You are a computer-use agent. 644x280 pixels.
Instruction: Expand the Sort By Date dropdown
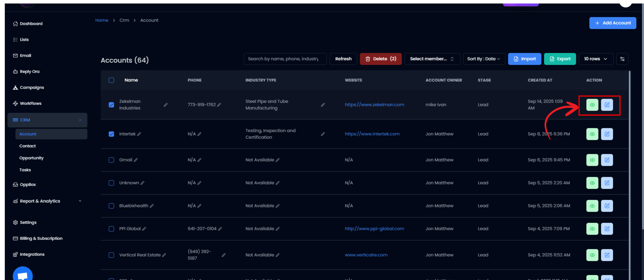(x=484, y=59)
